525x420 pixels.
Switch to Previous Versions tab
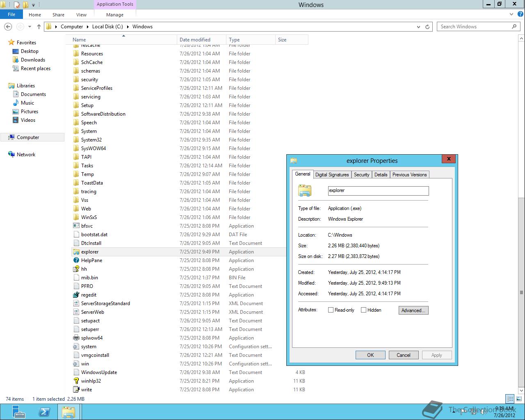(x=409, y=175)
